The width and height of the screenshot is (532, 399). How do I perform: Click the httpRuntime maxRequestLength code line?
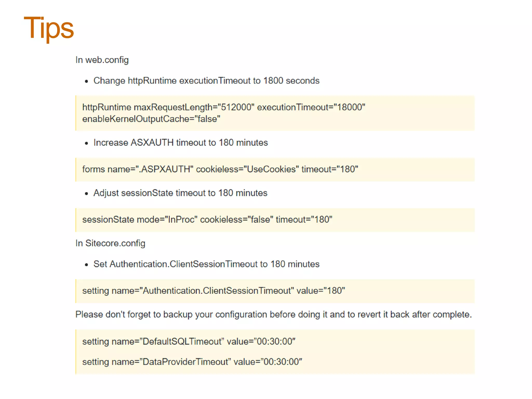pos(224,107)
